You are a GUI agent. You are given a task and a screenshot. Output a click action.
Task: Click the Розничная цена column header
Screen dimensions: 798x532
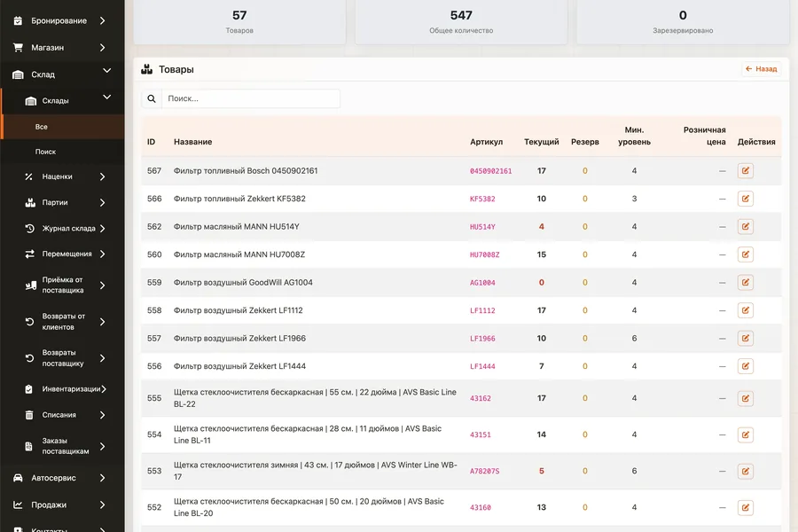[x=704, y=136]
